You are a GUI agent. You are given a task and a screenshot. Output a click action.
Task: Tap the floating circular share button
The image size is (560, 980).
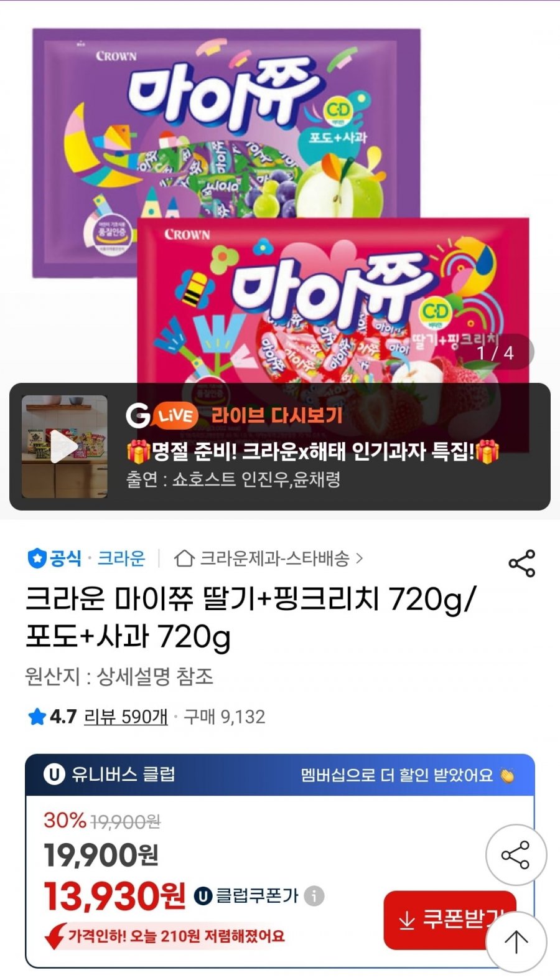516,855
